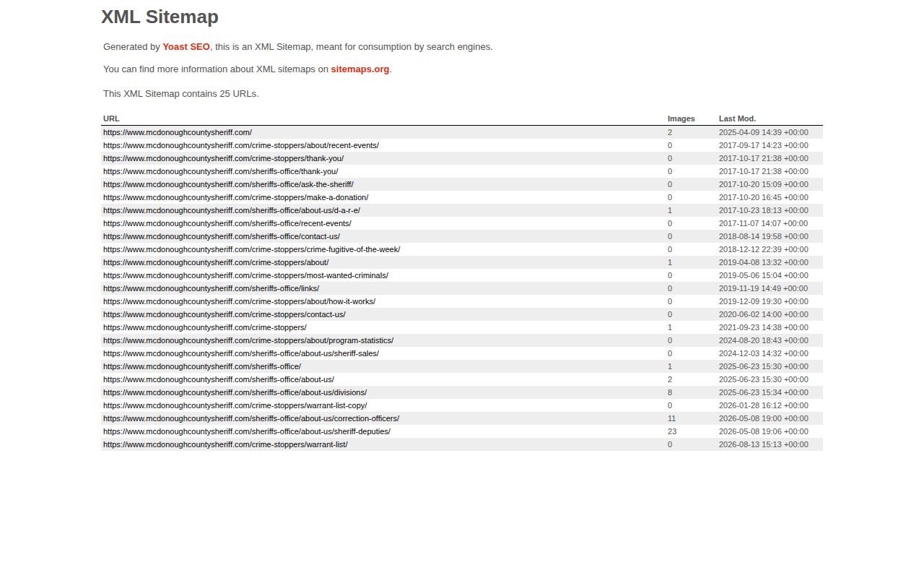Open the crime-stoppers/about/ URL
The width and height of the screenshot is (924, 578).
pos(216,262)
